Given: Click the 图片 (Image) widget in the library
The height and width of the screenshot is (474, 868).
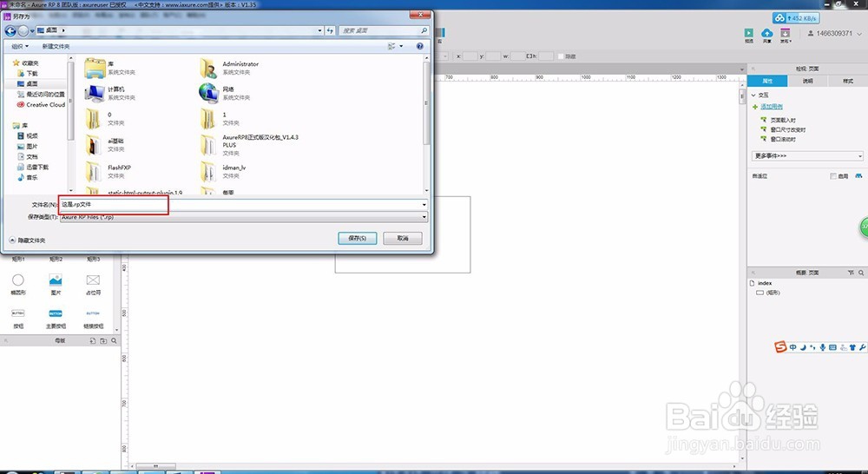Looking at the screenshot, I should (56, 284).
